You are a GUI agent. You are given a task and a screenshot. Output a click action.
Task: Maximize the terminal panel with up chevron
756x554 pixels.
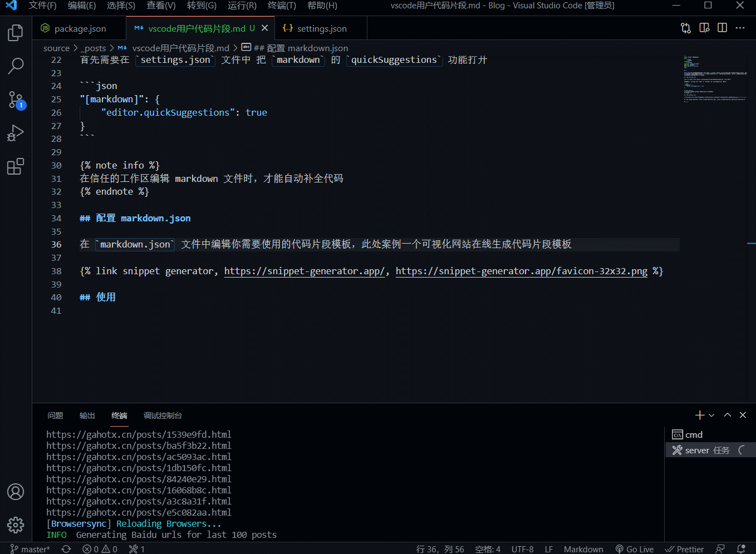click(x=728, y=415)
